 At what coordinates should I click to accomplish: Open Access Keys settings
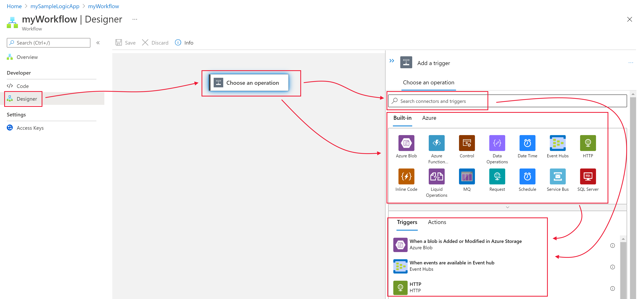(30, 128)
